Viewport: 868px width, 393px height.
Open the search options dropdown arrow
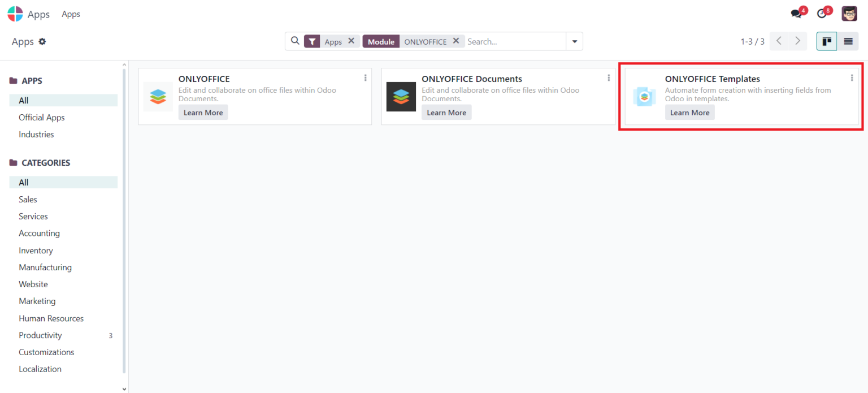click(x=574, y=41)
